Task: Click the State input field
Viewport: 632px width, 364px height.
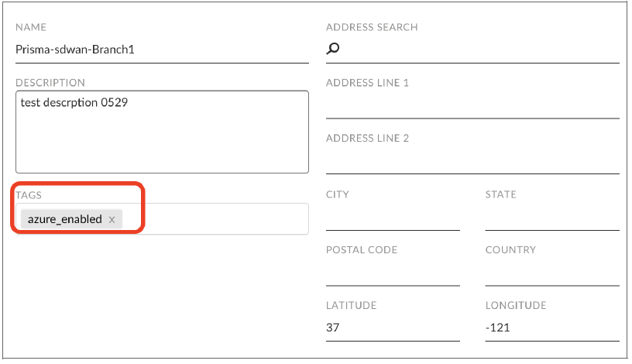Action: [551, 218]
